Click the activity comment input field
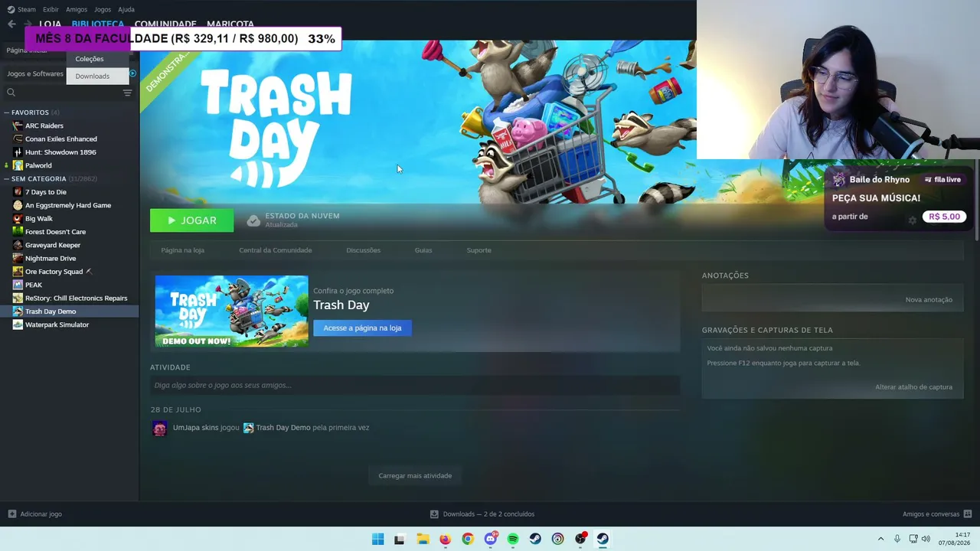Image resolution: width=980 pixels, height=551 pixels. (415, 385)
